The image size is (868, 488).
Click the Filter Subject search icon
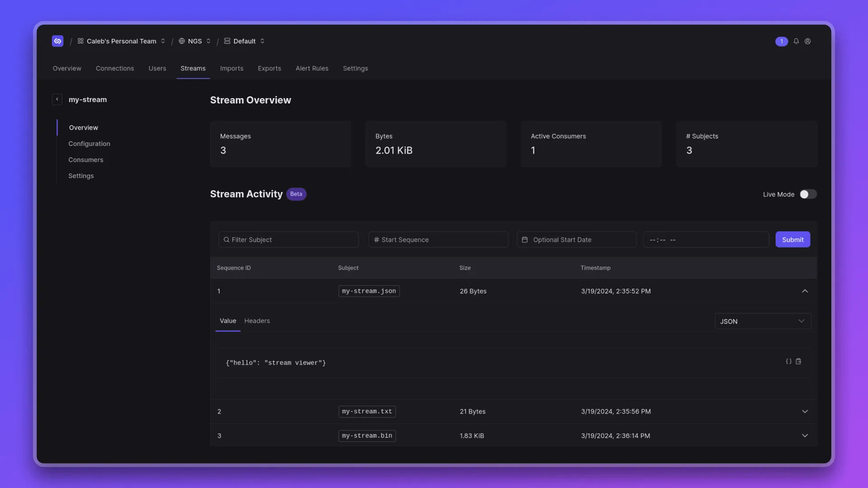(226, 239)
